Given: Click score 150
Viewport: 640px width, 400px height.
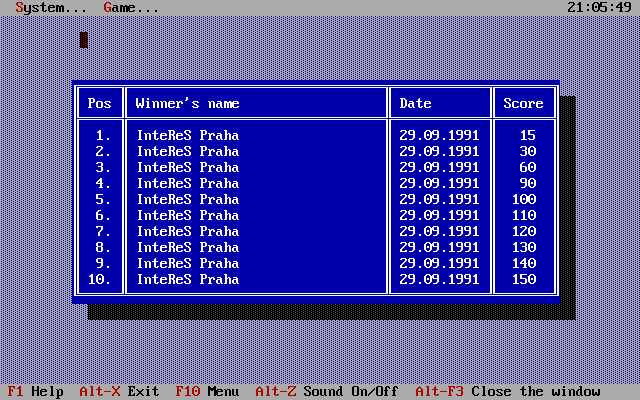Looking at the screenshot, I should (524, 279).
